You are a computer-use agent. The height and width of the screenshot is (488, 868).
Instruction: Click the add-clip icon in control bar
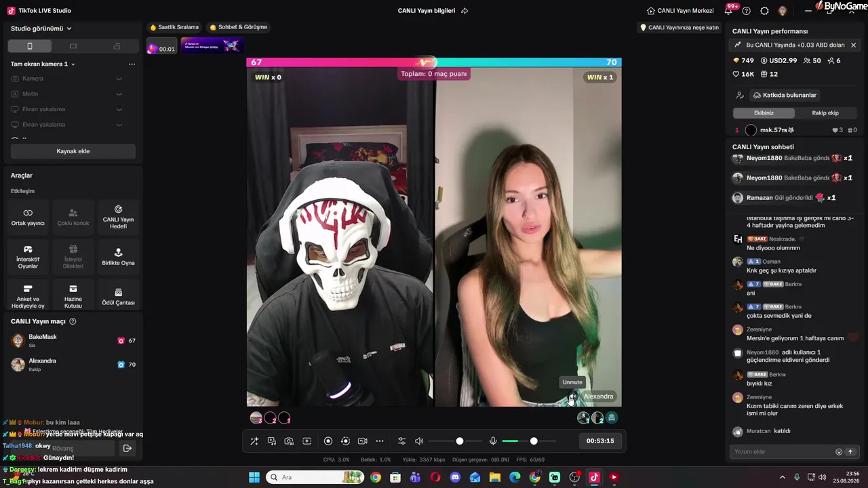pos(307,441)
